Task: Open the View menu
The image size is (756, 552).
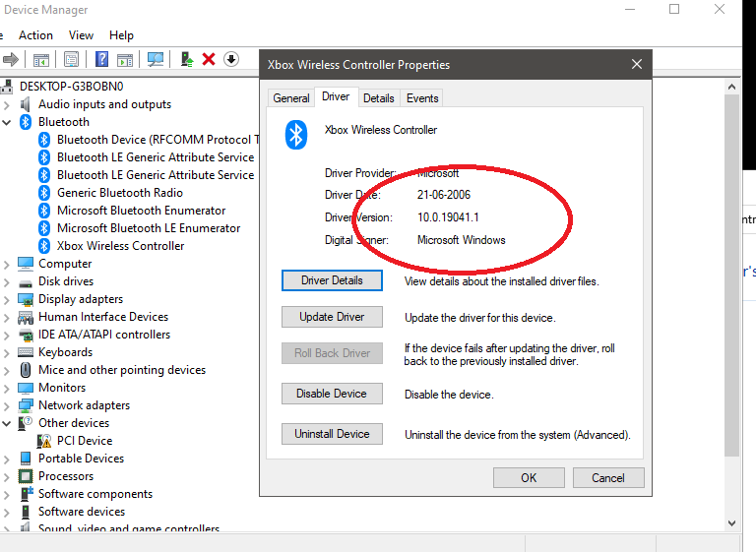Action: [x=81, y=35]
